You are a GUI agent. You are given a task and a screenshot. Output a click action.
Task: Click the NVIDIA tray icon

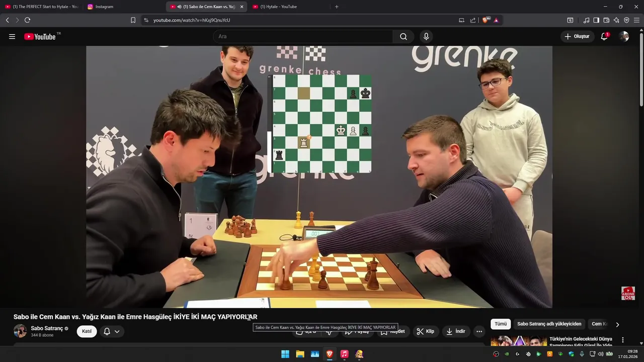(507, 354)
